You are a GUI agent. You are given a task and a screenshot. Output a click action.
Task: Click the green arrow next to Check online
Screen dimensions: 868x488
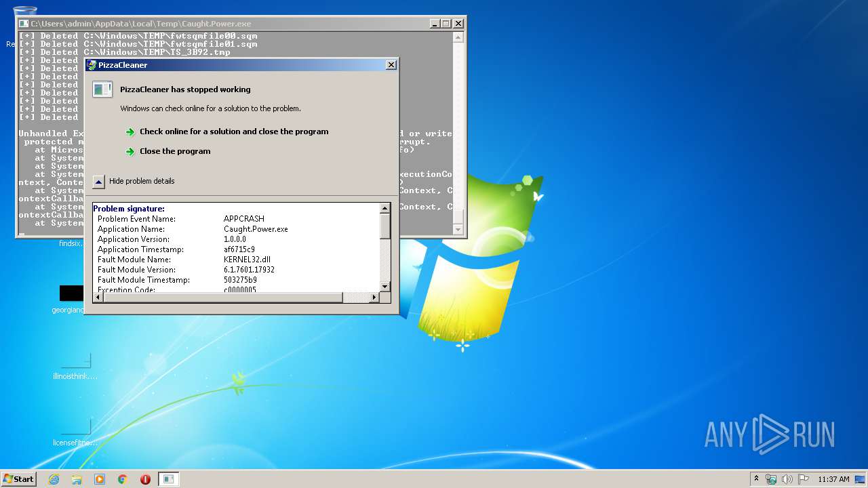click(130, 132)
